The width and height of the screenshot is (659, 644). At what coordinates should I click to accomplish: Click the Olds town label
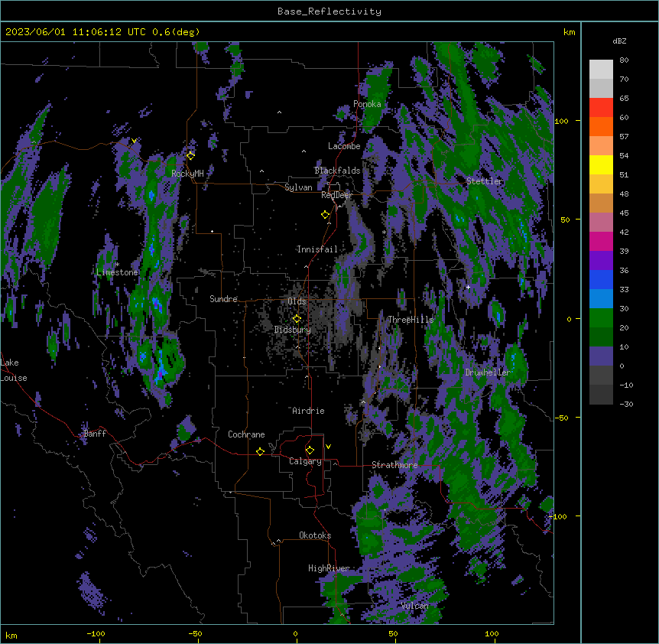pos(297,301)
